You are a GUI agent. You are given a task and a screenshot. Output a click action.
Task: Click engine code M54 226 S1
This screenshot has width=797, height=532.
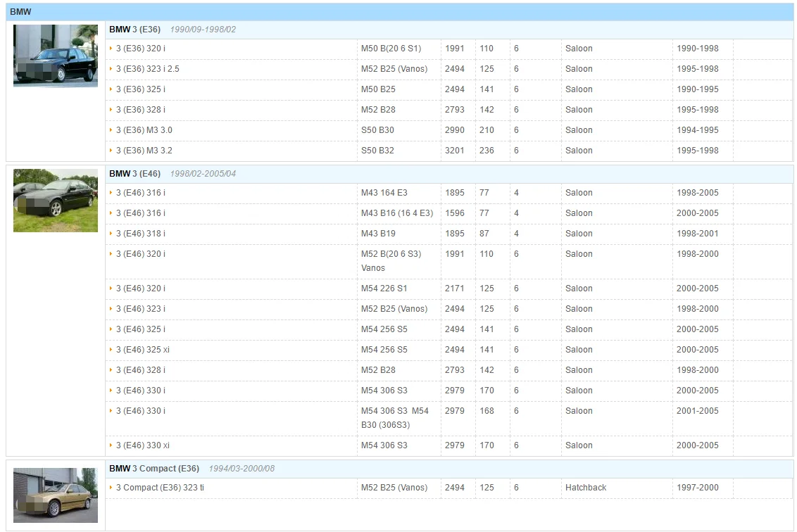[x=384, y=289]
